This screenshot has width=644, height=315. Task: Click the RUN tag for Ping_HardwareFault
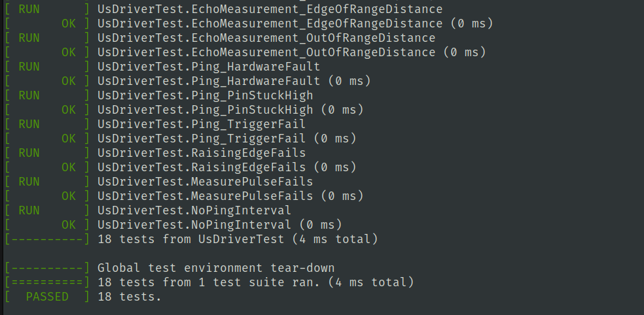[x=29, y=67]
